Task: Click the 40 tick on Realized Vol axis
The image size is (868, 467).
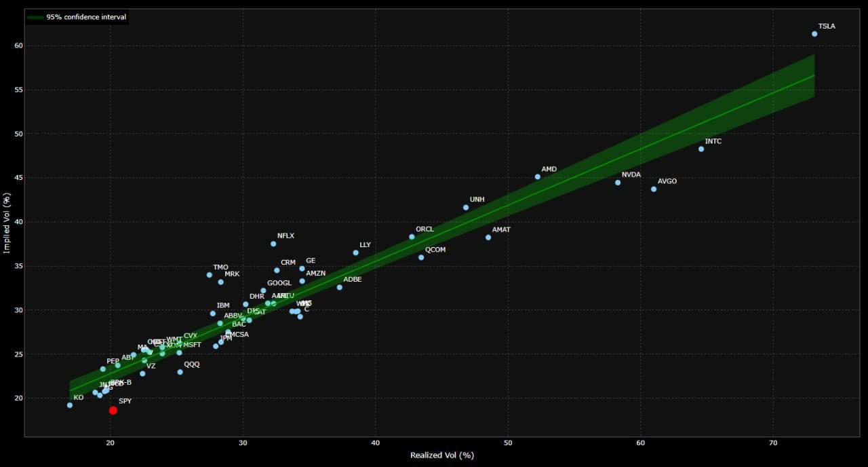Action: [x=376, y=442]
